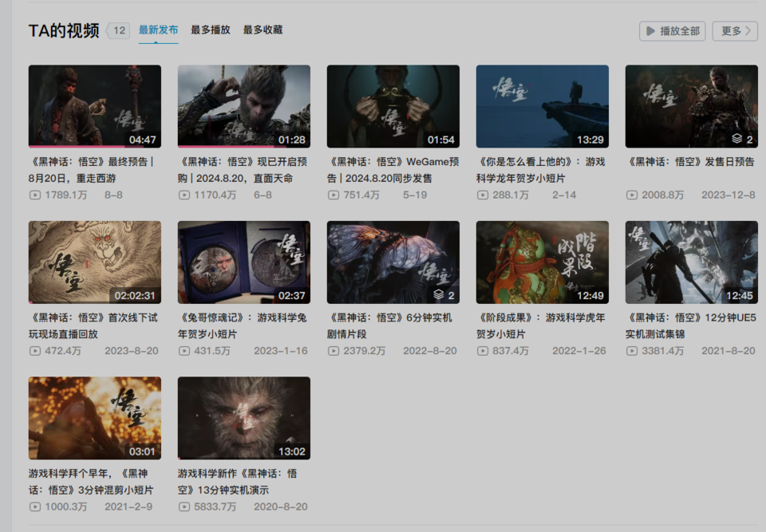Viewport: 766px width, 532px height.
Task: Click the play triangle icon in 播放全部
Action: pyautogui.click(x=651, y=31)
